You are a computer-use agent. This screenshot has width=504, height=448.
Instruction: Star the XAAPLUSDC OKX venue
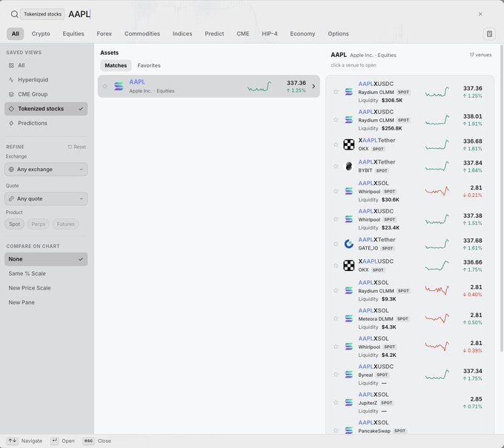point(336,266)
